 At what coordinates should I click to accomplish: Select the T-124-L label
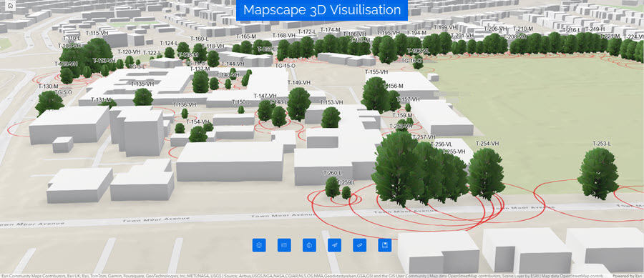[168, 43]
